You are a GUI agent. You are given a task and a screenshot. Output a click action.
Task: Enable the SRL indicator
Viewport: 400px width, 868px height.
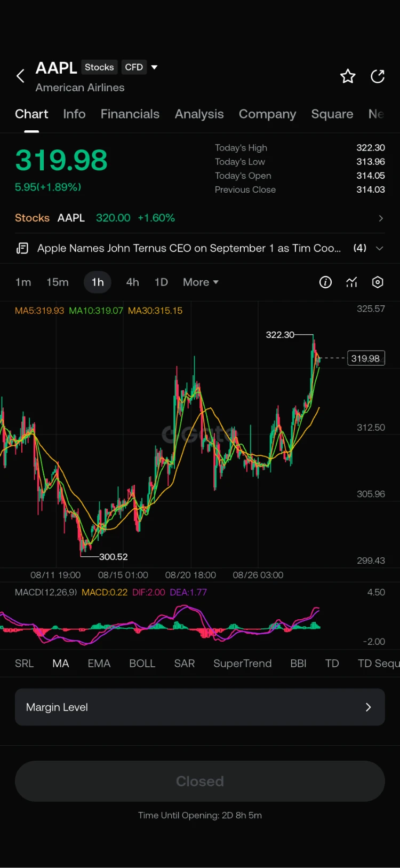pos(24,664)
